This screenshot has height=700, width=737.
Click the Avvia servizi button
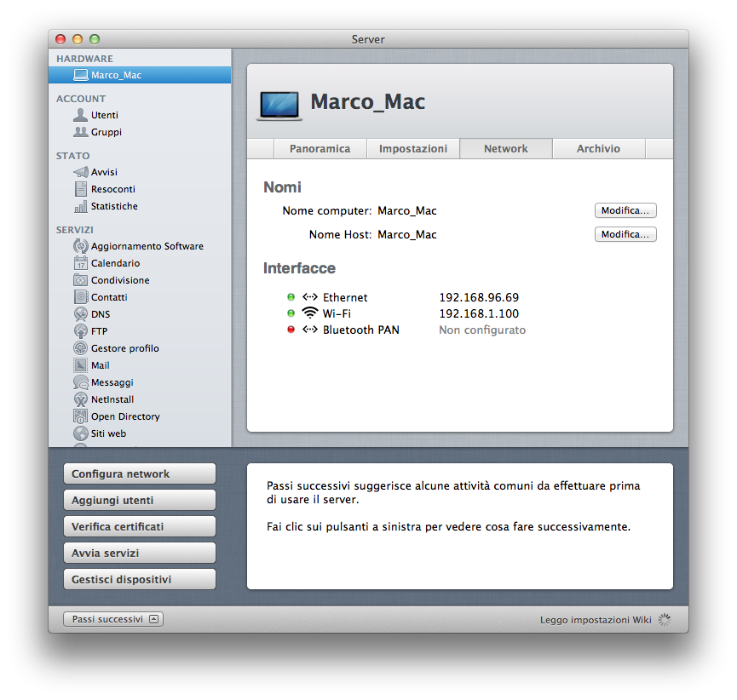(x=140, y=553)
